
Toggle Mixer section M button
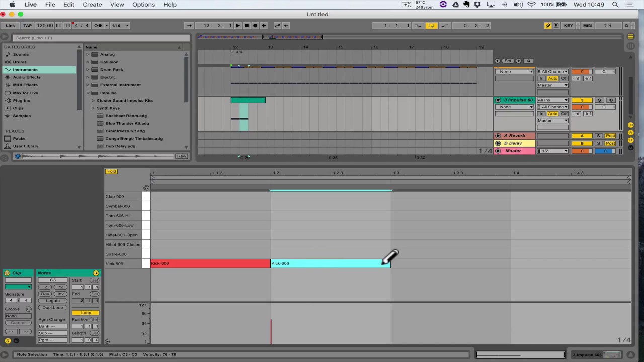[x=631, y=140]
